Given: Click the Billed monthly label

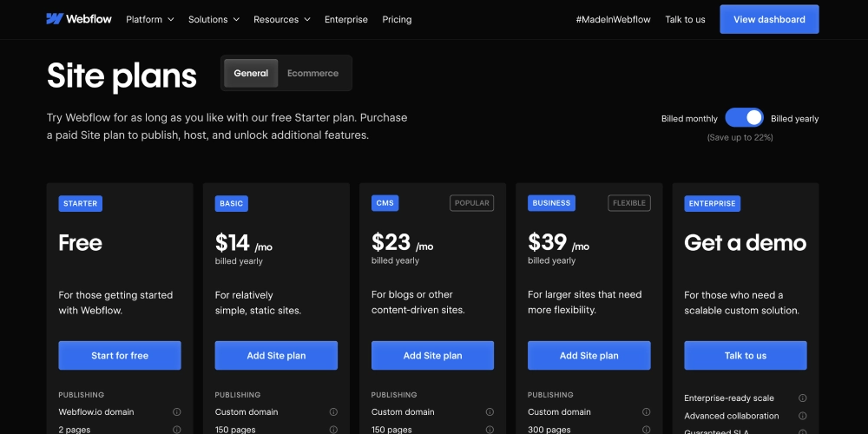Looking at the screenshot, I should coord(689,118).
